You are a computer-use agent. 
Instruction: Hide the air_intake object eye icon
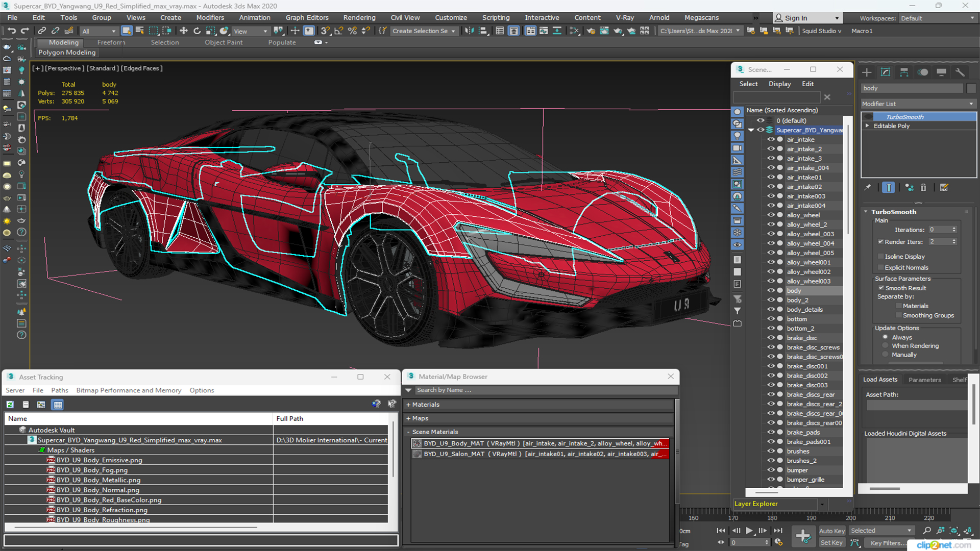point(771,139)
